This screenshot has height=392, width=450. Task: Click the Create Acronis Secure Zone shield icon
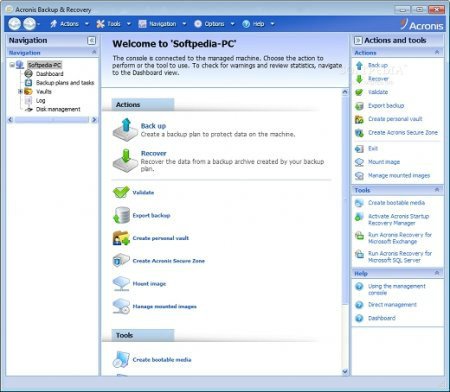pyautogui.click(x=121, y=260)
